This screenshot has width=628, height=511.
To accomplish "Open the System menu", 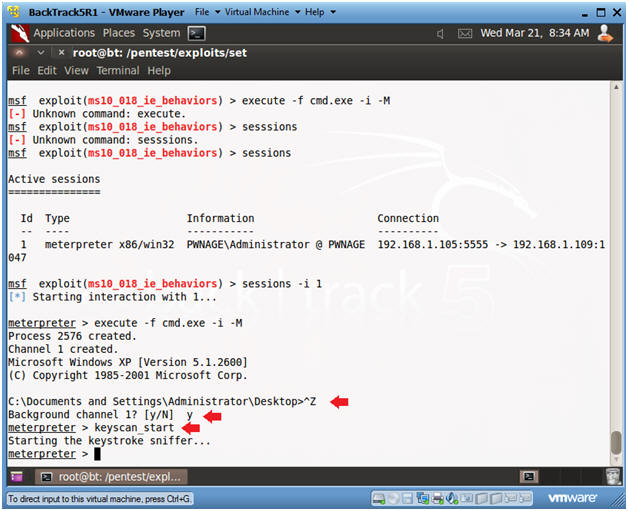I will tap(161, 33).
